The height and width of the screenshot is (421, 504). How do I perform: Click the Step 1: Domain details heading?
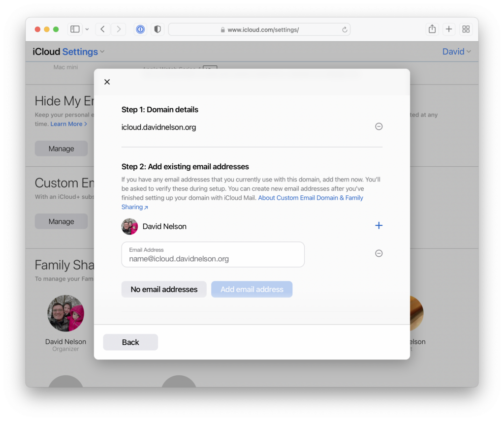[x=160, y=110]
